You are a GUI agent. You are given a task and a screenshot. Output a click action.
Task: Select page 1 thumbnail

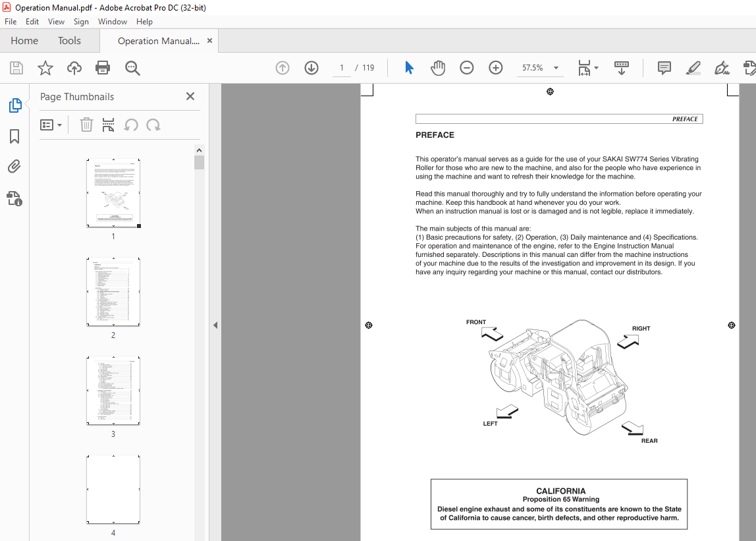113,193
